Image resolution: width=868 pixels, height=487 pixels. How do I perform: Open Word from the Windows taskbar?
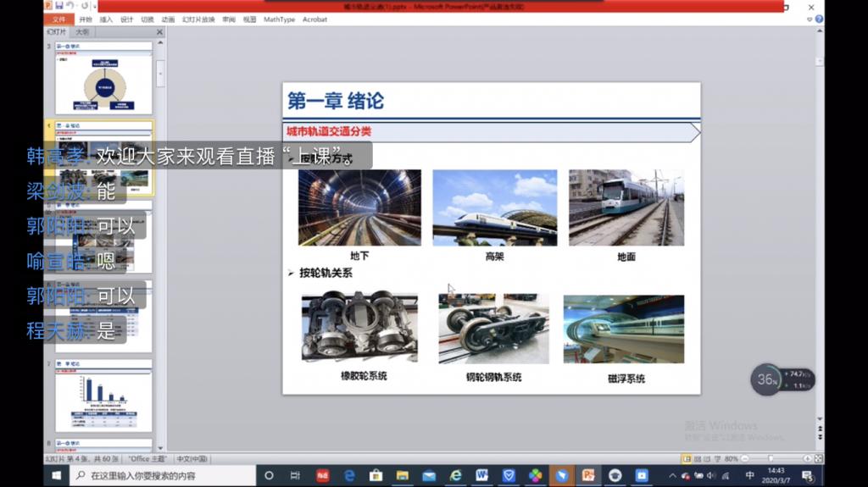(x=481, y=476)
